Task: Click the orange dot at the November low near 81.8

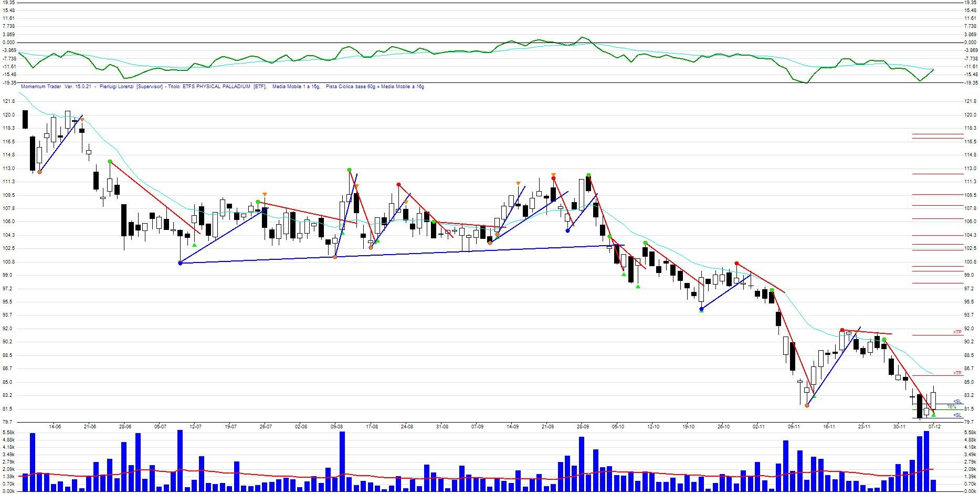Action: [x=807, y=405]
